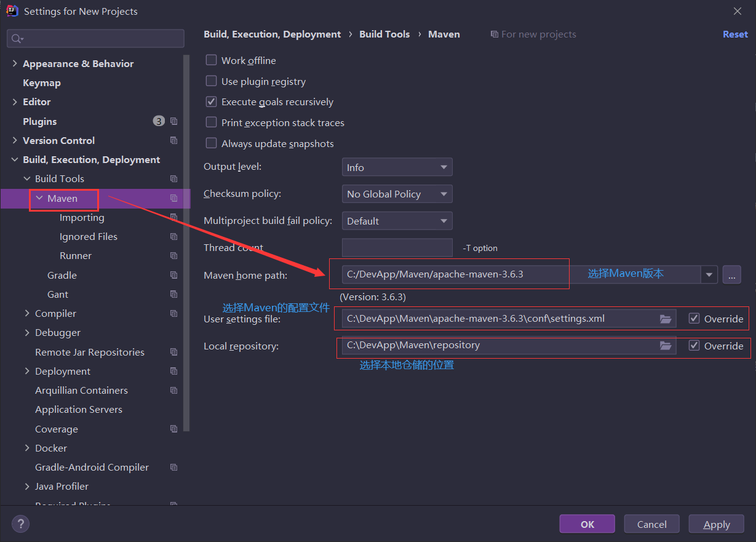Viewport: 756px width, 542px height.
Task: Open the Checksum policy dropdown
Action: (397, 194)
